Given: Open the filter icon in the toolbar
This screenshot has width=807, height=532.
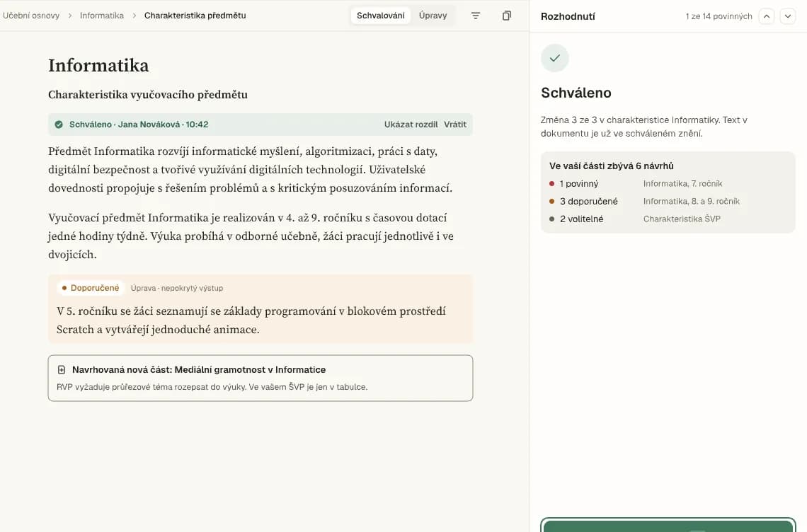Looking at the screenshot, I should tap(476, 16).
